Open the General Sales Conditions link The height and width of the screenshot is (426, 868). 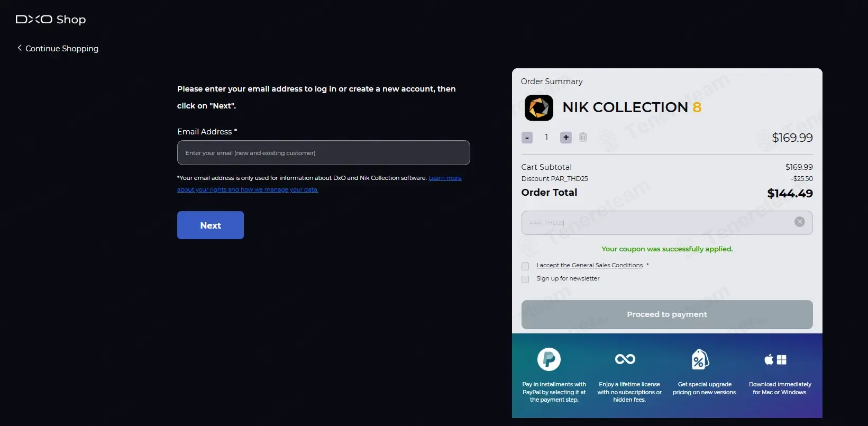(x=589, y=266)
